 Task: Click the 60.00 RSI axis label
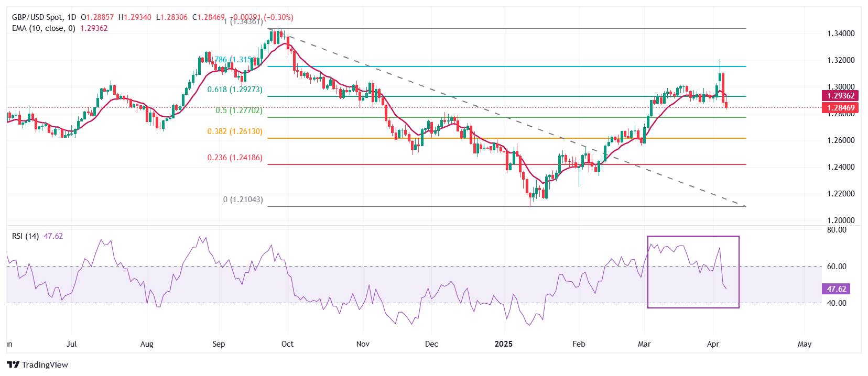click(x=837, y=267)
